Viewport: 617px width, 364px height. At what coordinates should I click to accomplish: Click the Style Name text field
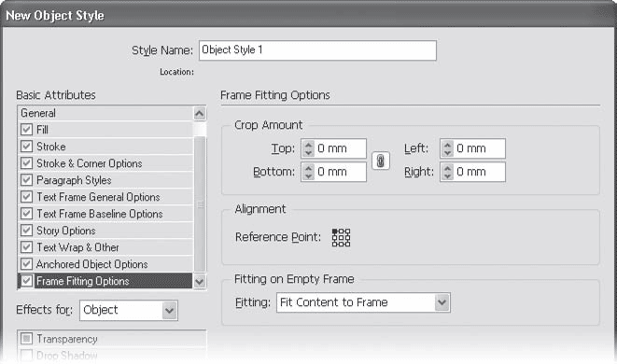click(x=317, y=50)
